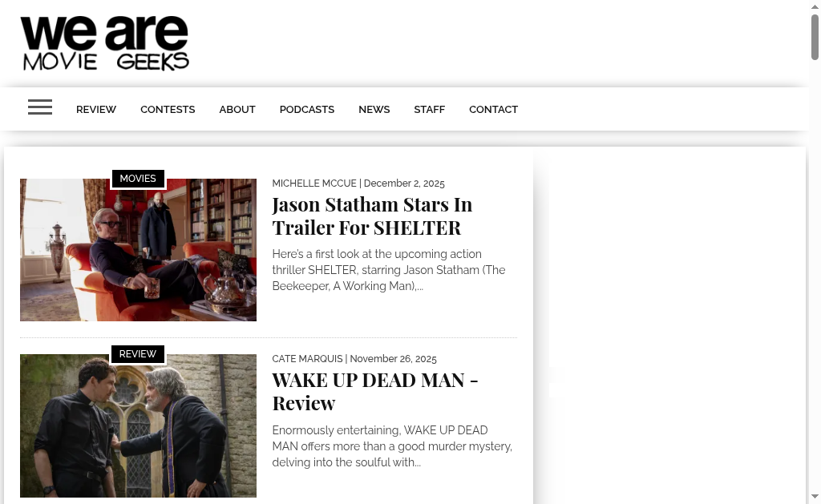The width and height of the screenshot is (821, 504).
Task: Navigate to the Podcasts section
Action: (306, 110)
